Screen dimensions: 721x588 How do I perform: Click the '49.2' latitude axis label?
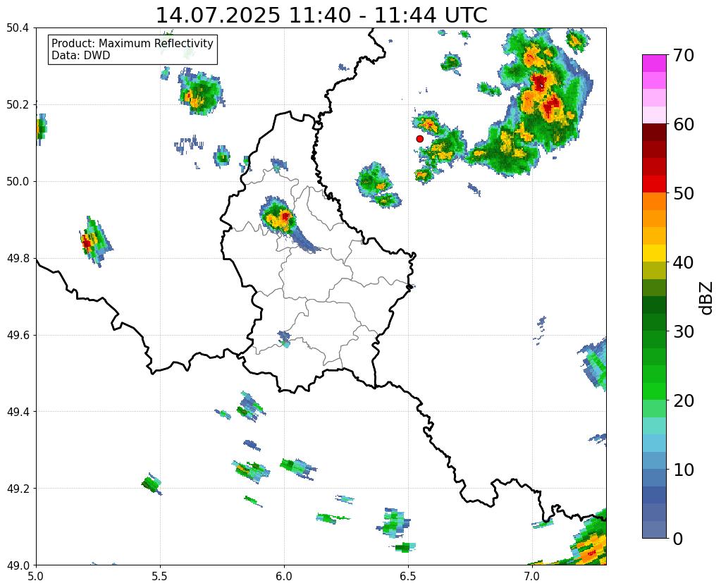pos(18,489)
